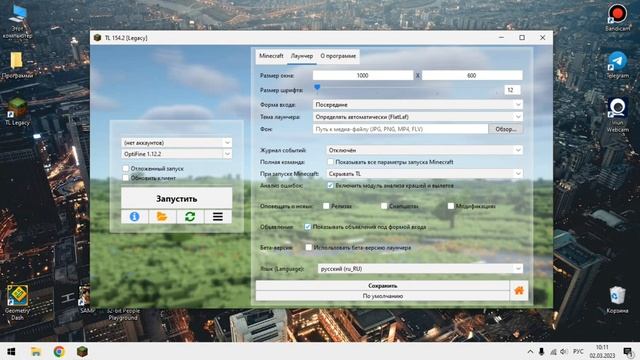Open the Форма входа dropdown
The image size is (640, 360).
(x=418, y=104)
